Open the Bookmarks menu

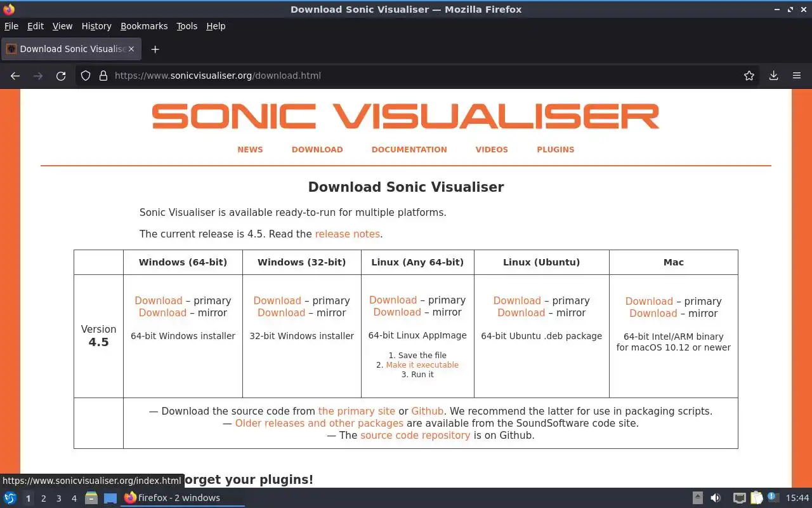coord(144,26)
